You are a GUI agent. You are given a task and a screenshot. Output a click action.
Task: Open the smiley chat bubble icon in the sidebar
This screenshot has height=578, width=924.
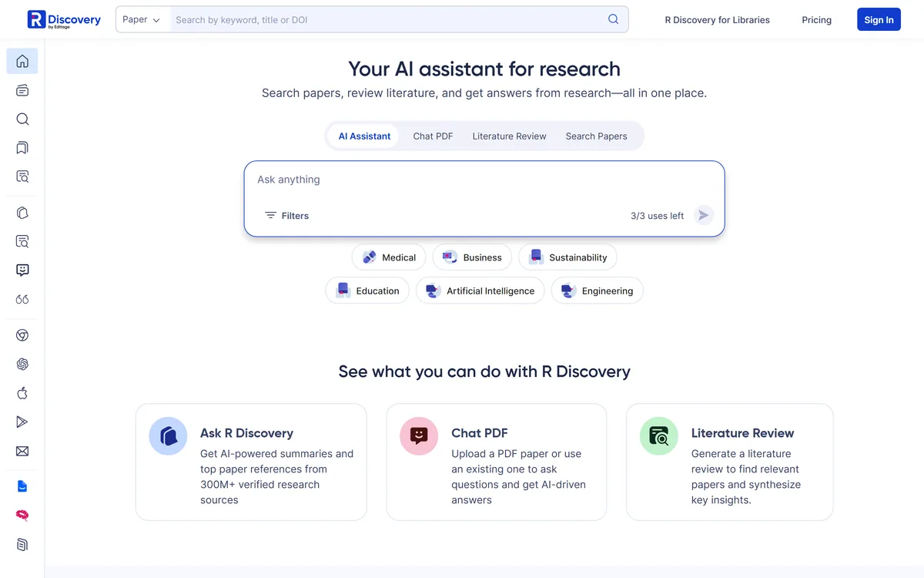[22, 271]
